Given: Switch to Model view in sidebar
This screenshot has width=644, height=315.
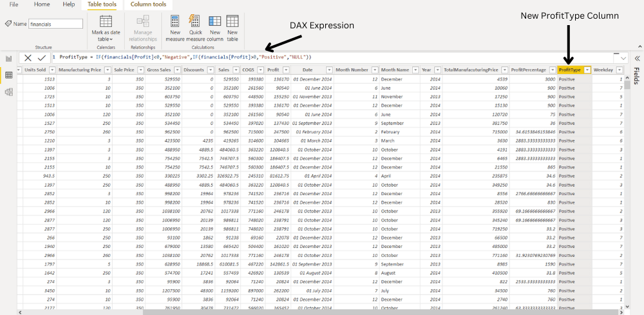Looking at the screenshot, I should (x=8, y=92).
